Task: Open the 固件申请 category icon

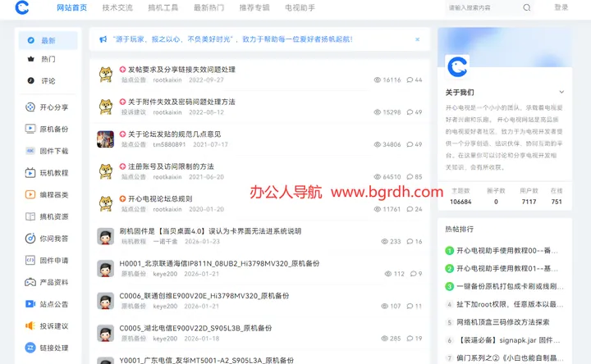Action: pos(30,260)
